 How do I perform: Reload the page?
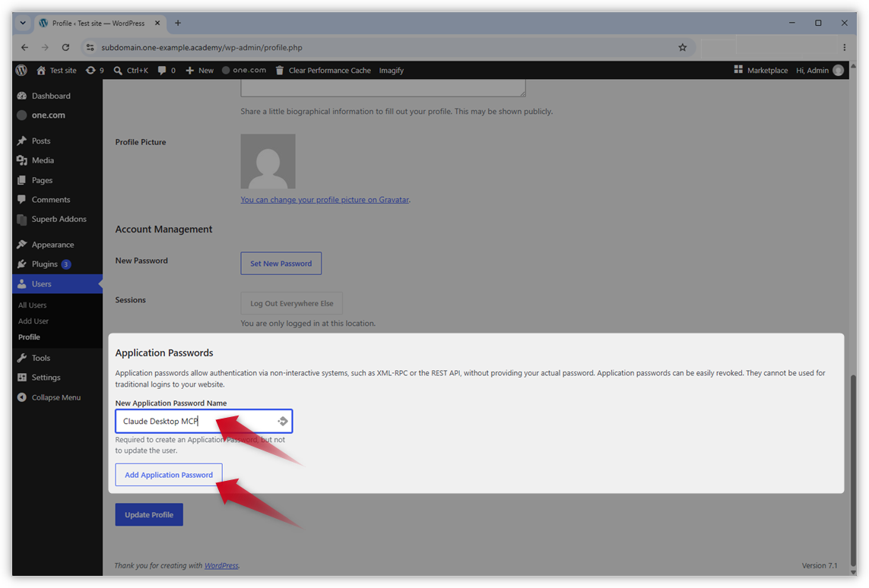[x=65, y=48]
